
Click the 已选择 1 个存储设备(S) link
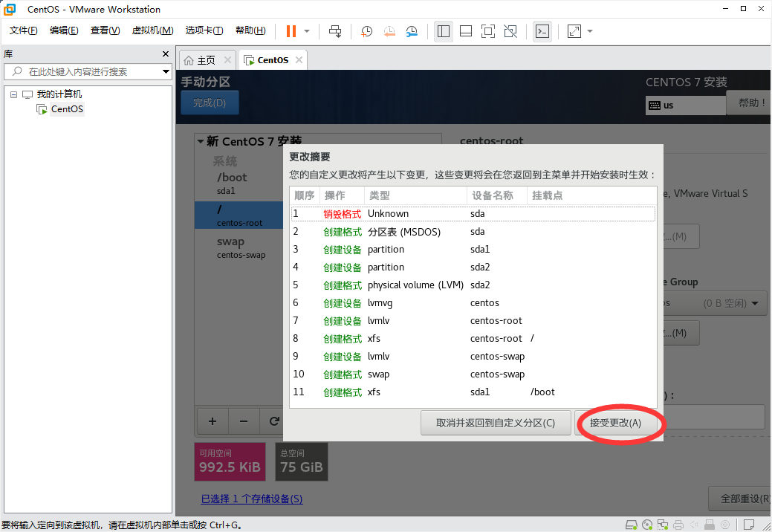point(252,499)
